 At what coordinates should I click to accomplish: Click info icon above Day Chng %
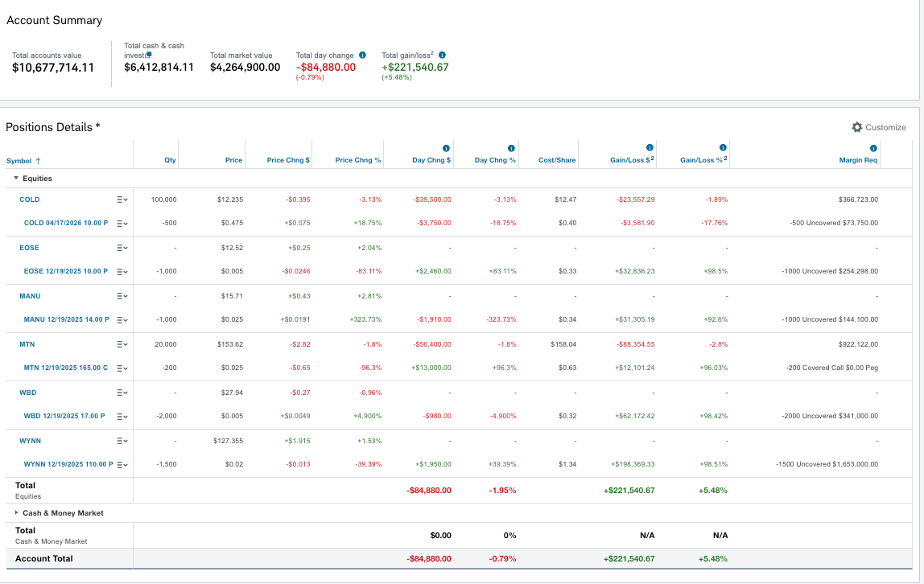click(x=511, y=148)
